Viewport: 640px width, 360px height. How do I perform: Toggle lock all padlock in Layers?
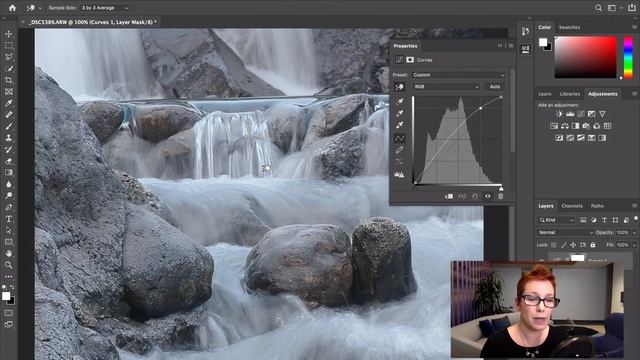click(593, 245)
